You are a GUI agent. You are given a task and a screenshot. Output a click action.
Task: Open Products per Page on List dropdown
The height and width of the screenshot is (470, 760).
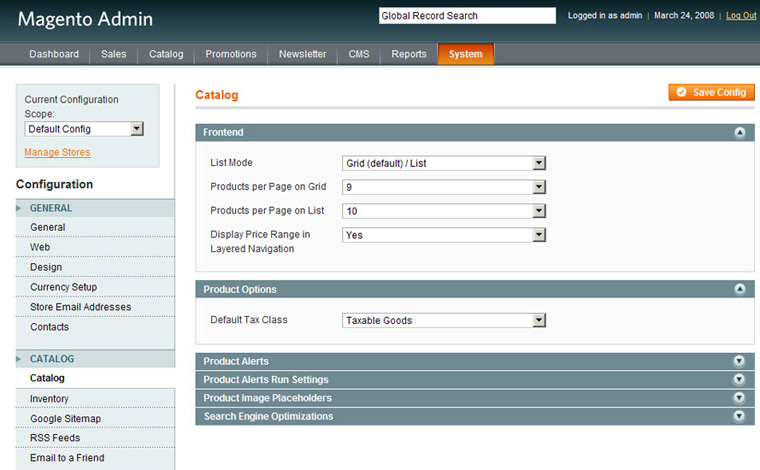pyautogui.click(x=444, y=211)
